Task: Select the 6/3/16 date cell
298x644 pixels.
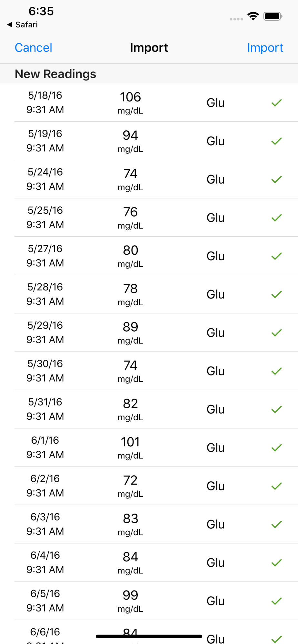Action: (x=45, y=524)
